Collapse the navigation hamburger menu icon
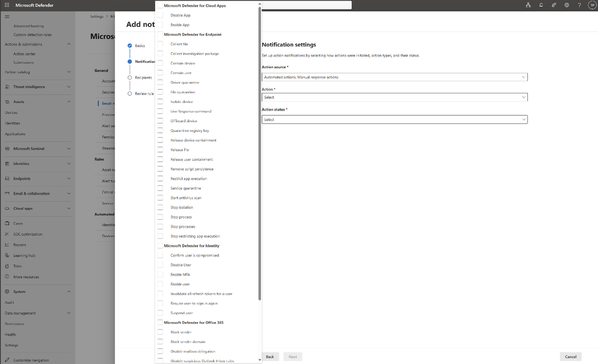This screenshot has width=598, height=364. (x=7, y=17)
